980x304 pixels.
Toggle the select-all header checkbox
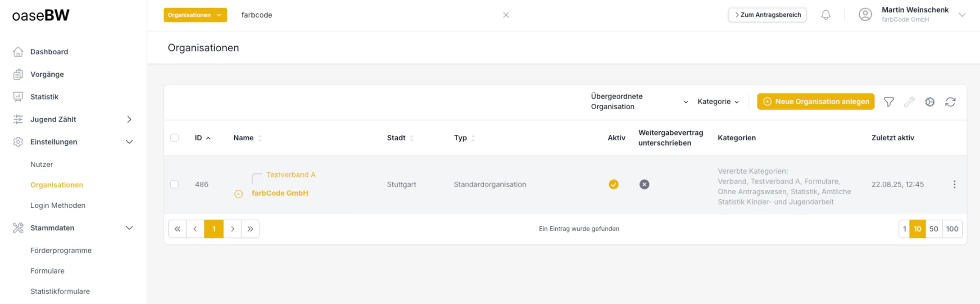coord(174,138)
